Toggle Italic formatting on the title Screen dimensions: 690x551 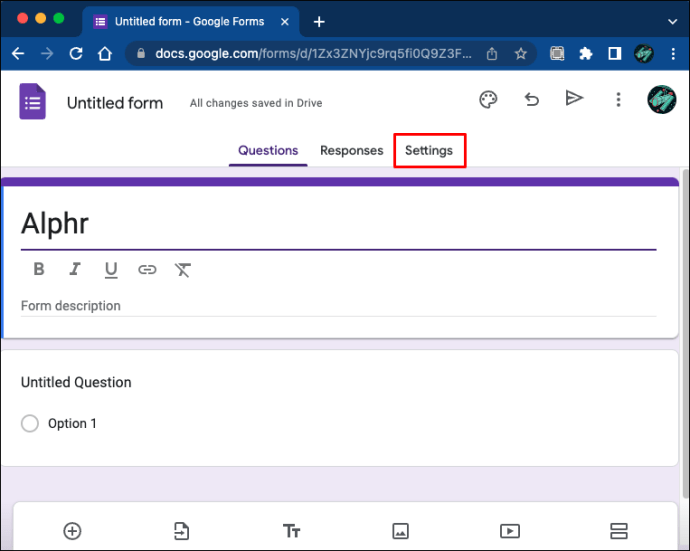(75, 269)
